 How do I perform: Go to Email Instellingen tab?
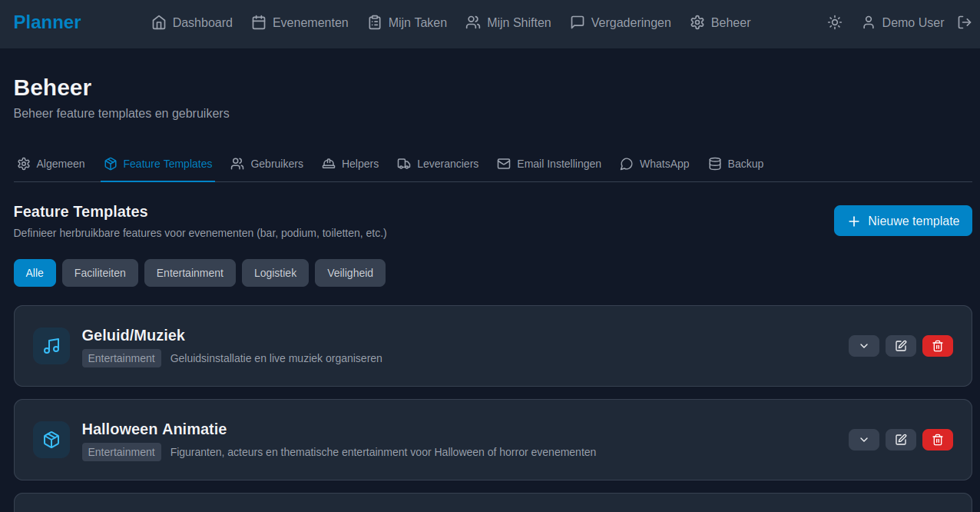[549, 164]
